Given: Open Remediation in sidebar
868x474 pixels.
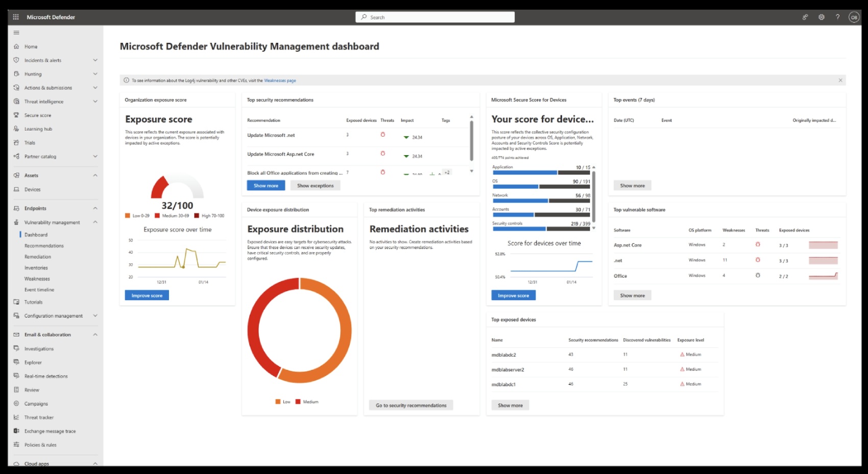Looking at the screenshot, I should tap(38, 257).
